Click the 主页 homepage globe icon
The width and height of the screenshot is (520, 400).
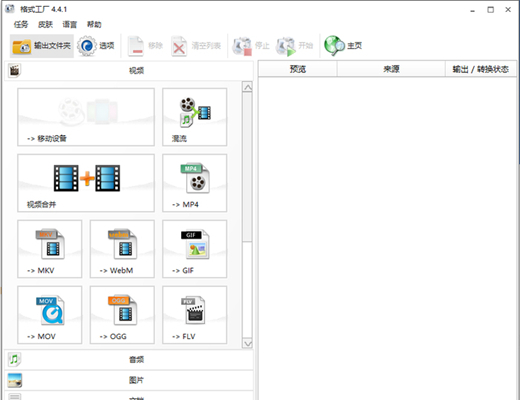334,46
